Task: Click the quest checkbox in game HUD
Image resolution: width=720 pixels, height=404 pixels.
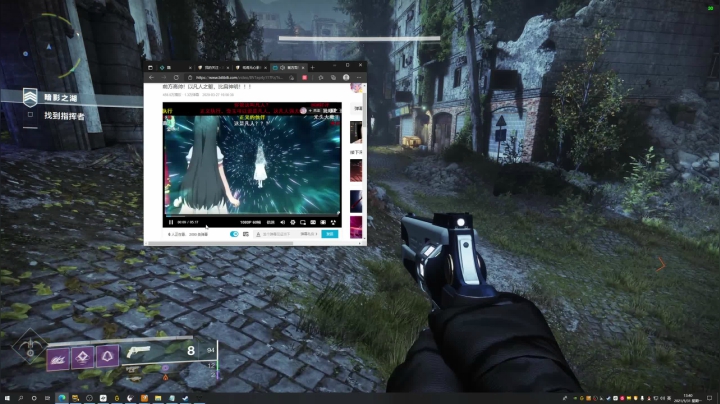Action: pos(30,115)
